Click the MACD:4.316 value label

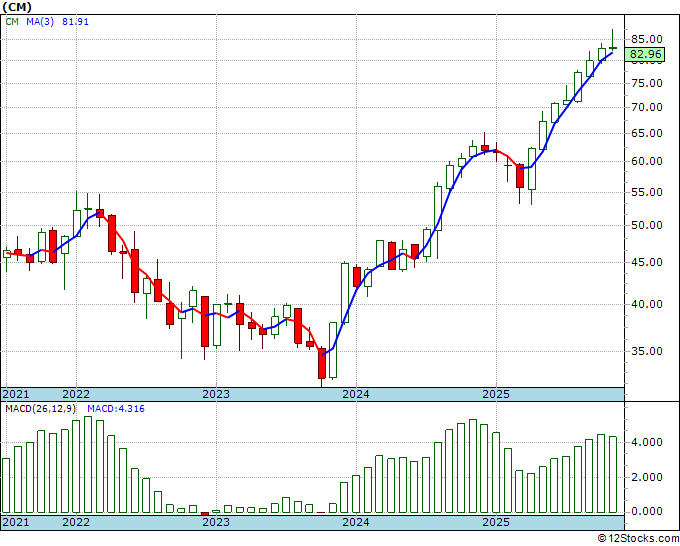(x=116, y=409)
